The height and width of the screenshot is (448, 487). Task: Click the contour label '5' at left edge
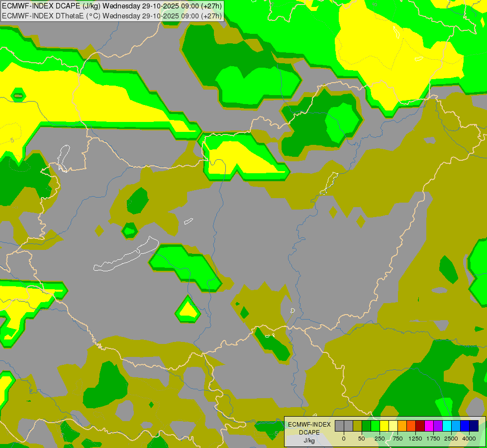tap(12, 140)
